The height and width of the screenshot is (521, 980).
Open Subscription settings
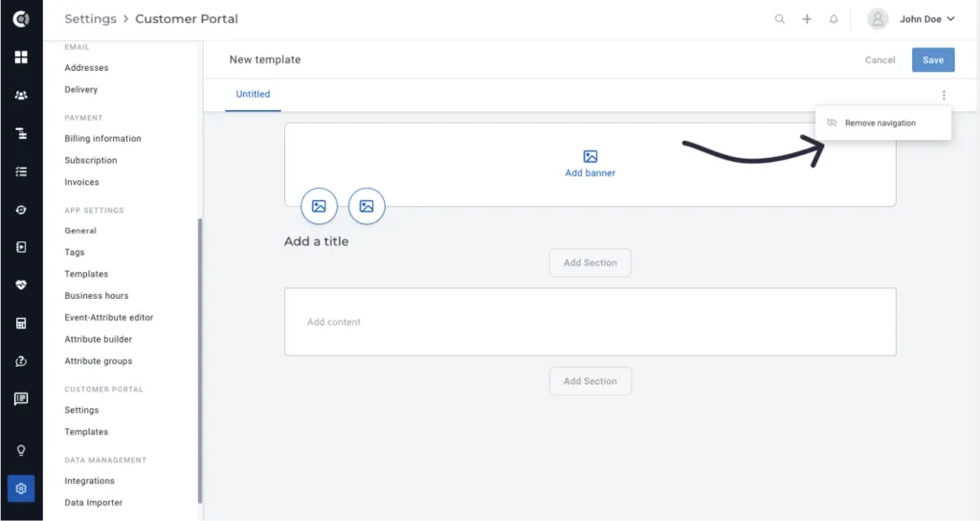coord(91,160)
